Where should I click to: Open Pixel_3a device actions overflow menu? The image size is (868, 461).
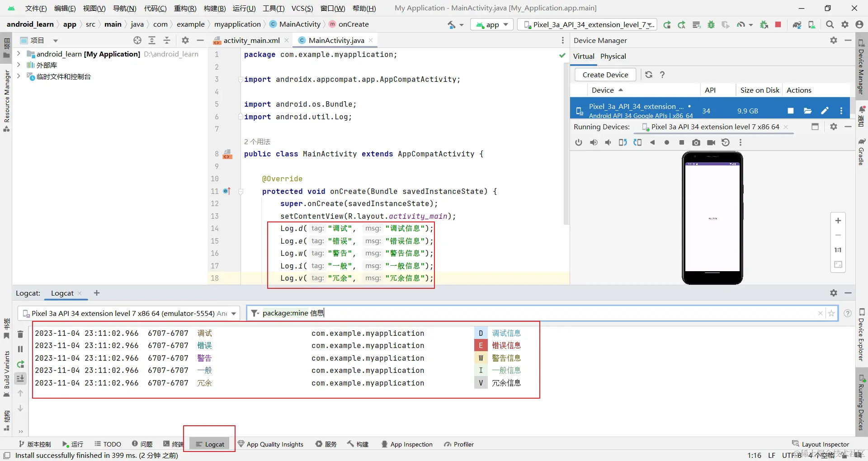(841, 111)
